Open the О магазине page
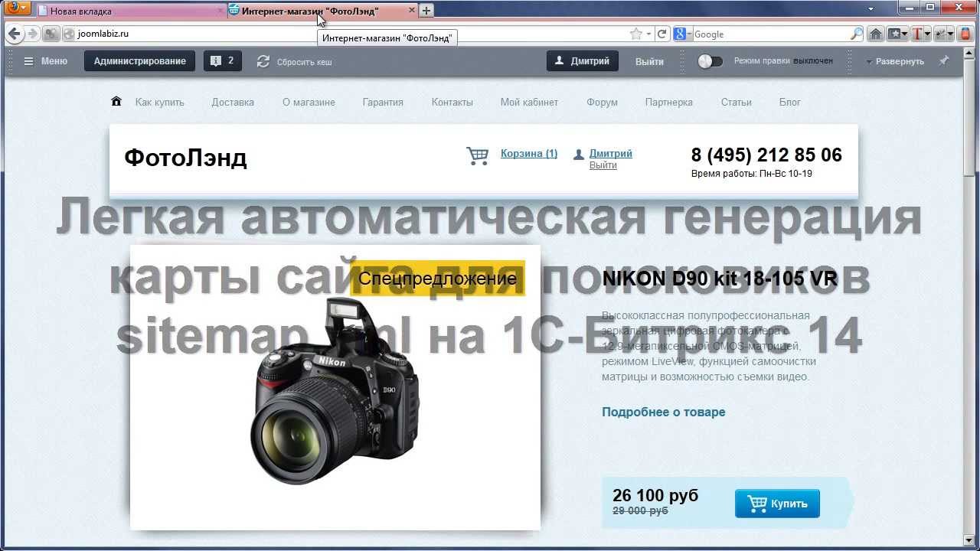The height and width of the screenshot is (551, 980). click(x=309, y=102)
